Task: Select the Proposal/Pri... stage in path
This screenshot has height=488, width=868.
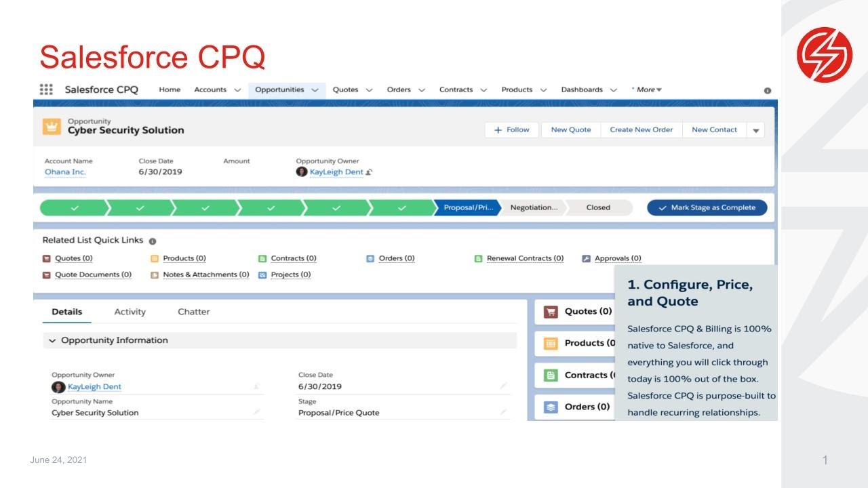Action: (x=469, y=208)
